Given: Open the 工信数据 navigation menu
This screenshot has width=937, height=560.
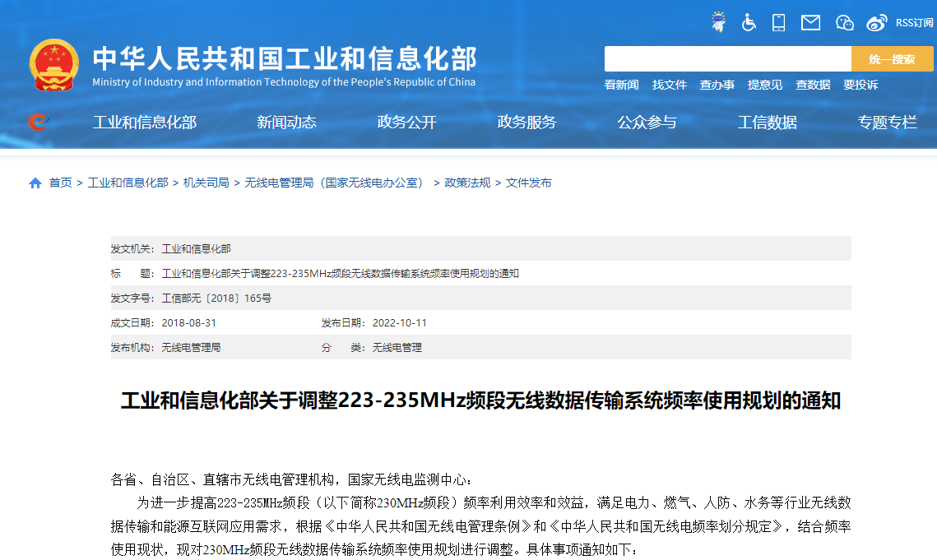Looking at the screenshot, I should point(768,122).
